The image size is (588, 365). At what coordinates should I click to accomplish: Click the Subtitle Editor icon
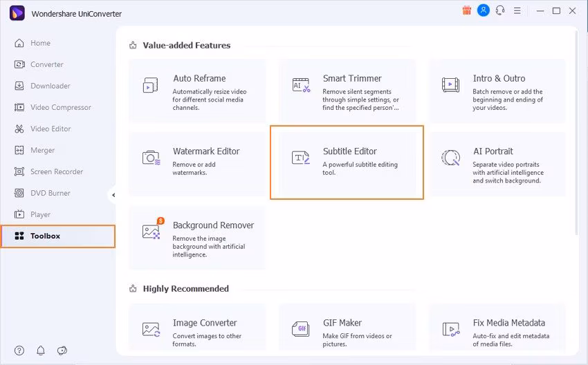click(301, 158)
